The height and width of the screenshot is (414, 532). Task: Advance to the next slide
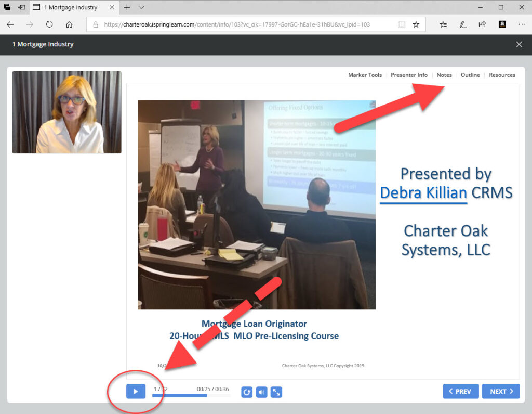501,391
